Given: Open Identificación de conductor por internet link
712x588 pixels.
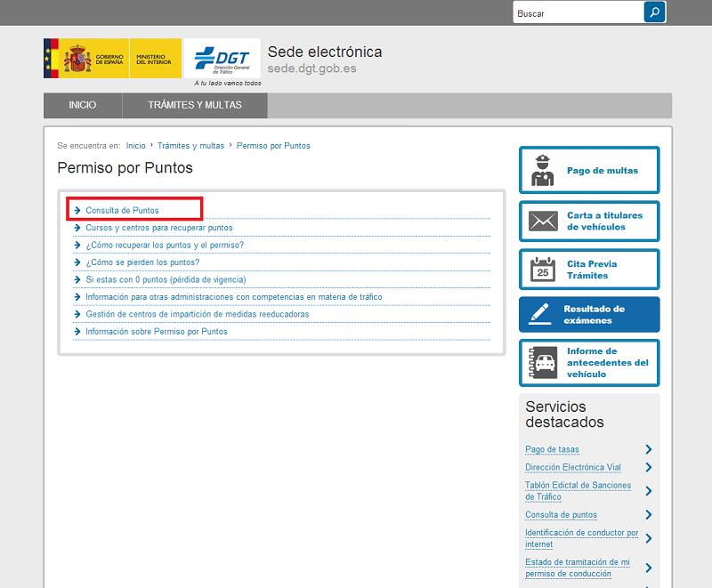Looking at the screenshot, I should pyautogui.click(x=581, y=538).
